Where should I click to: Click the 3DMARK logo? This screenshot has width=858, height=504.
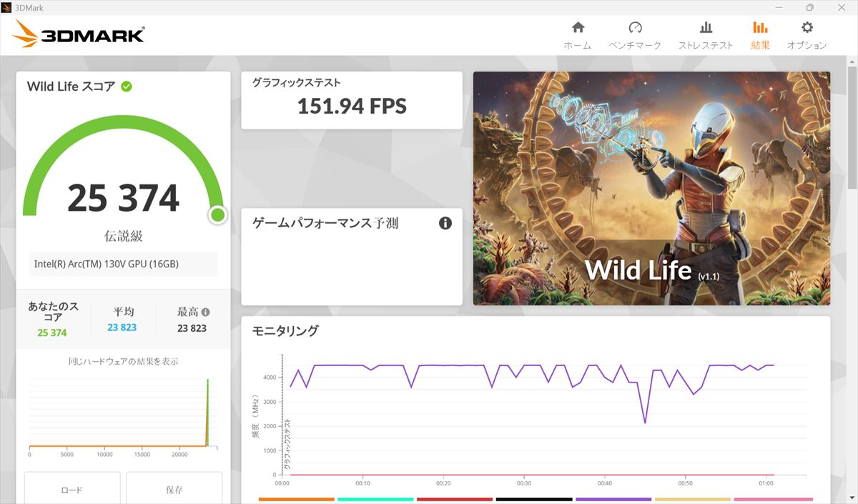(x=79, y=34)
